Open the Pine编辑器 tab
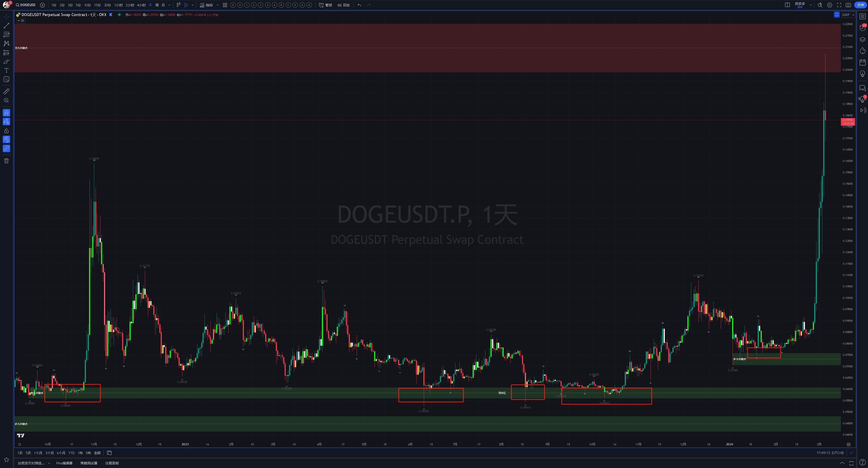 click(64, 463)
